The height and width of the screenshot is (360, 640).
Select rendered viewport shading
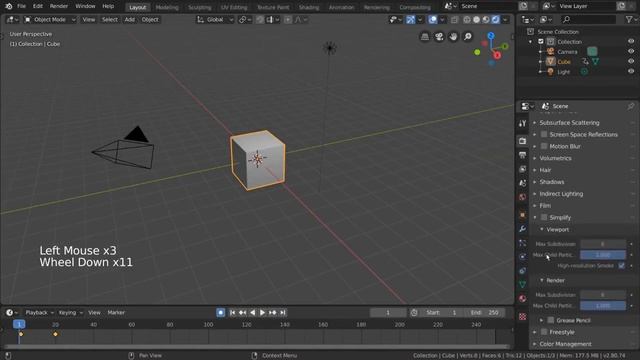(496, 20)
